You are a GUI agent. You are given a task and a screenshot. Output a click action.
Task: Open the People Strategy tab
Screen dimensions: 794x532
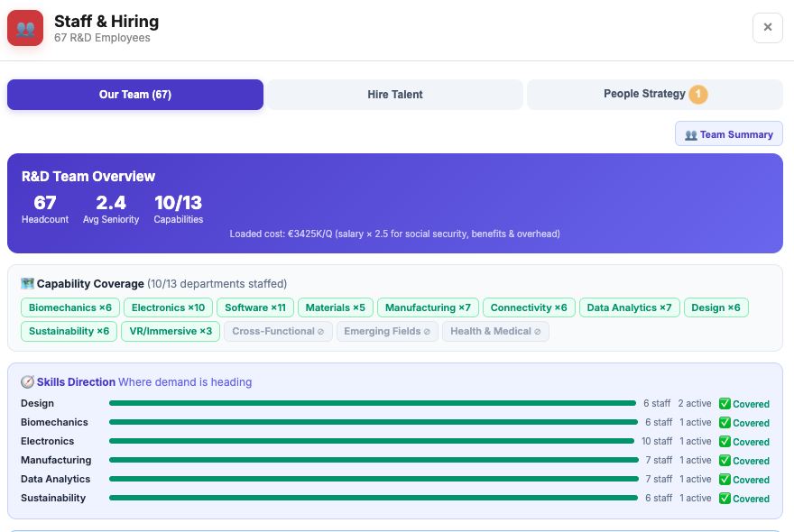(x=644, y=95)
